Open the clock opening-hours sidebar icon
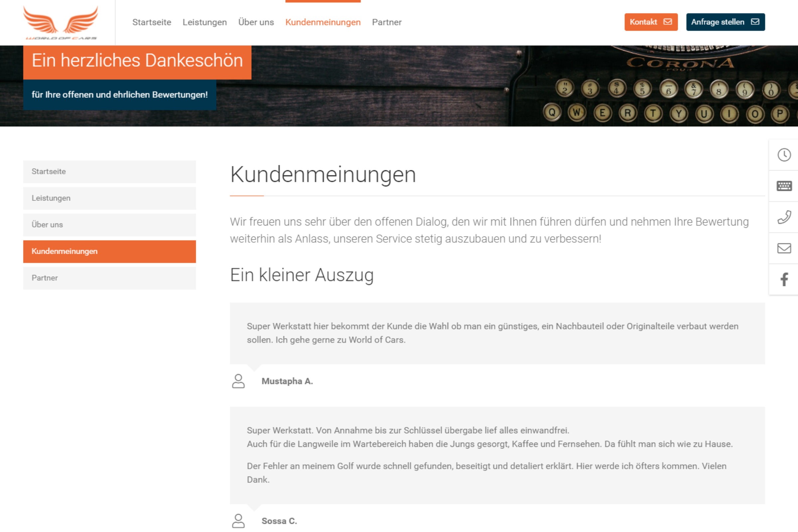Image resolution: width=798 pixels, height=532 pixels. (784, 155)
